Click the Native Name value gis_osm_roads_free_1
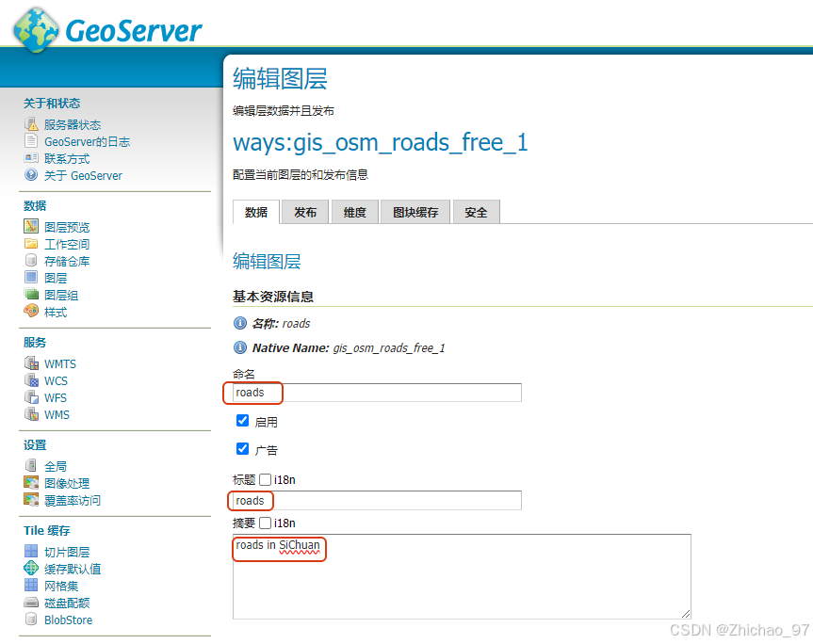The height and width of the screenshot is (644, 813). (x=389, y=347)
